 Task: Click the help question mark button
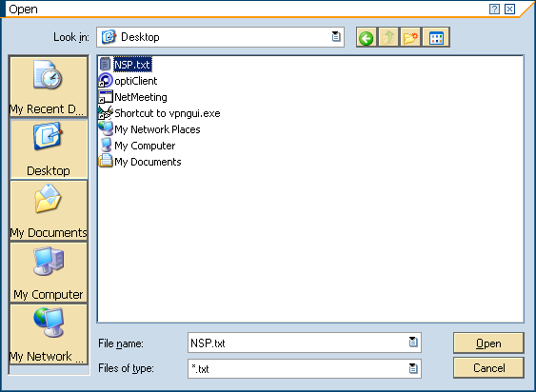[494, 9]
